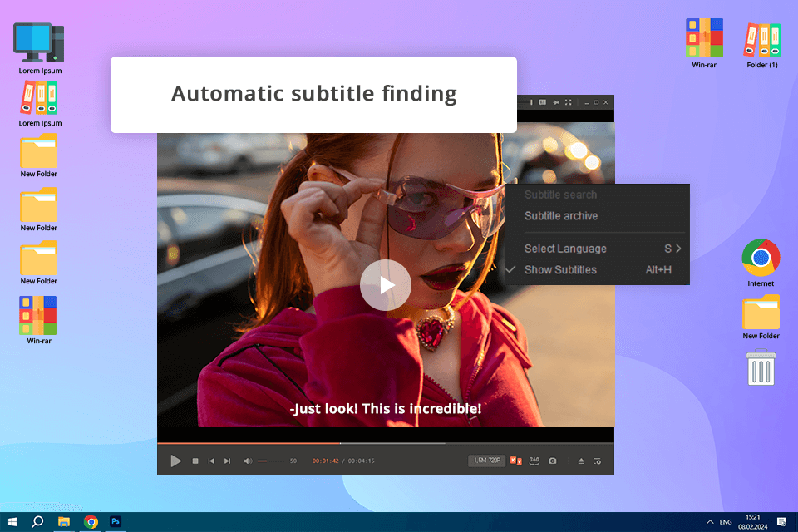This screenshot has width=798, height=532.
Task: Enable 360 degree video mode
Action: 534,461
